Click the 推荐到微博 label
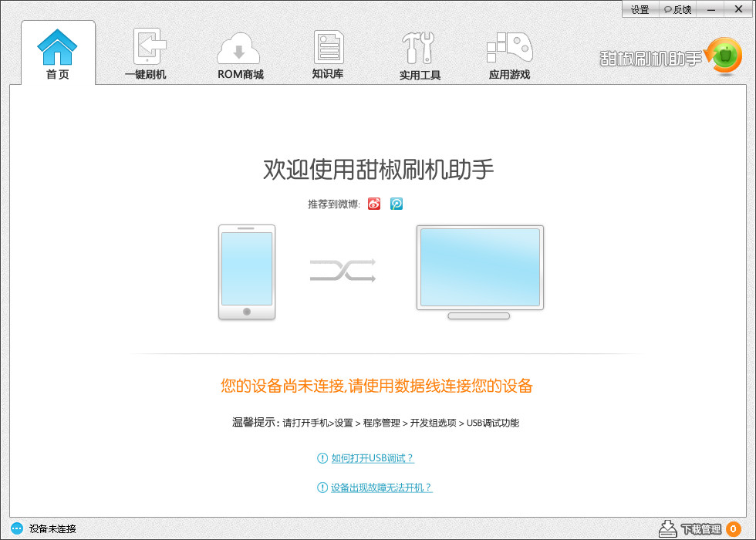The image size is (756, 540). (x=334, y=204)
